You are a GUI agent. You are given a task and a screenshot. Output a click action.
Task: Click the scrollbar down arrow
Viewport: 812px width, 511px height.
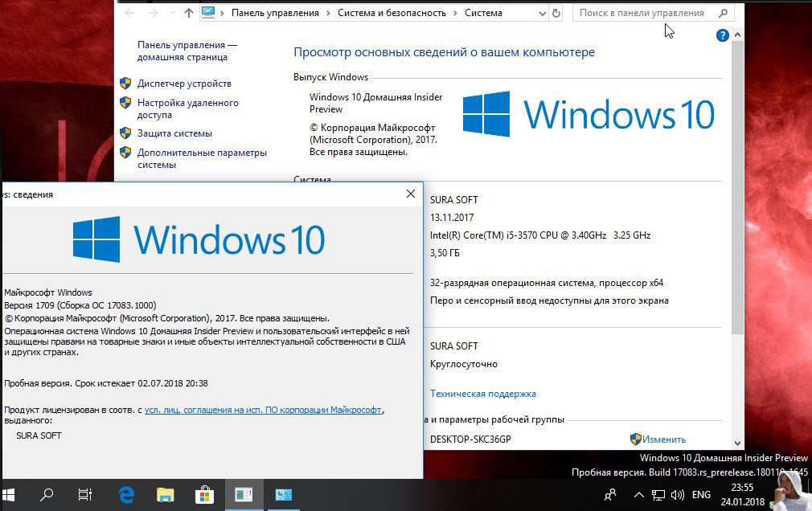pos(737,444)
